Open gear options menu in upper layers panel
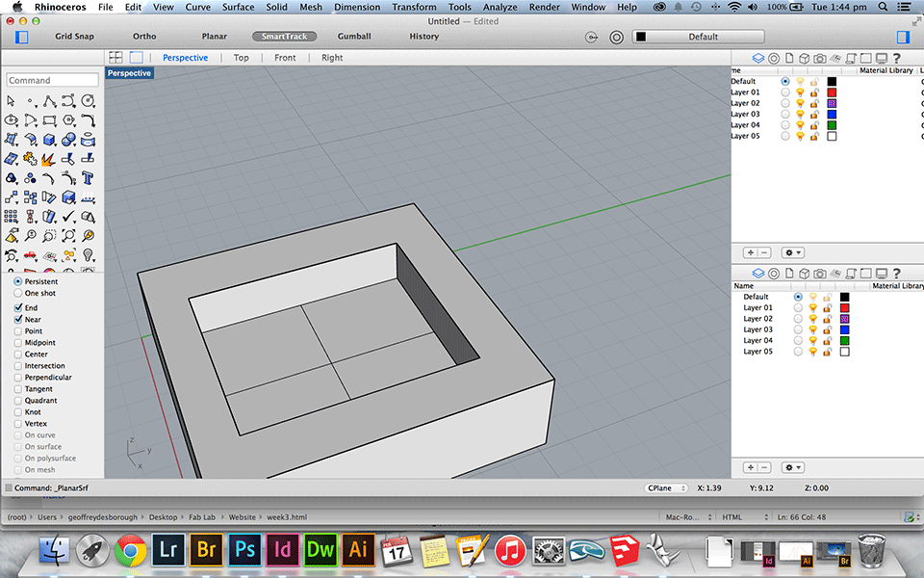The image size is (924, 578). click(792, 252)
